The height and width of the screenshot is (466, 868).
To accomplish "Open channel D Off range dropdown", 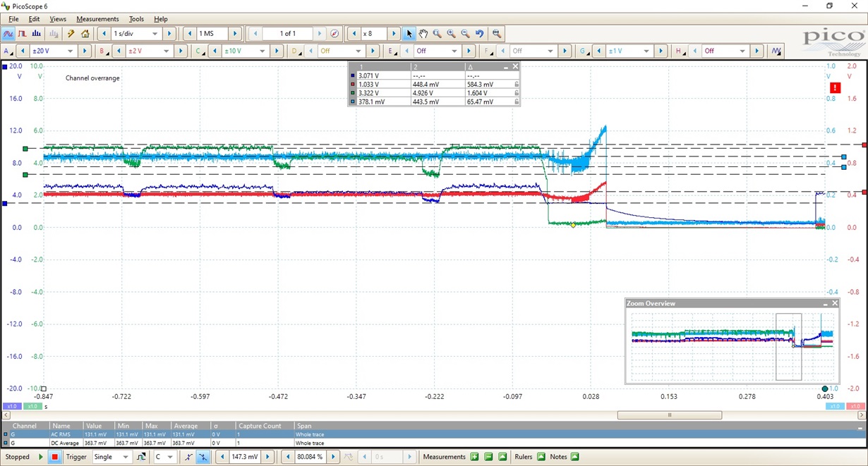I will (x=358, y=51).
